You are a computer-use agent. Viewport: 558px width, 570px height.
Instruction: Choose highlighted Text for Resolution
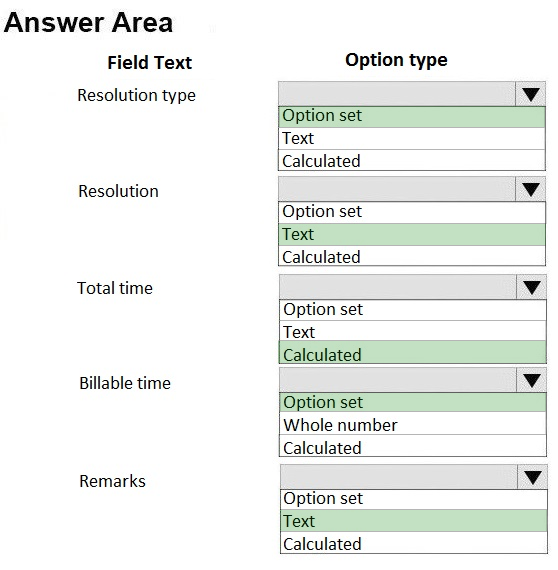(x=412, y=234)
